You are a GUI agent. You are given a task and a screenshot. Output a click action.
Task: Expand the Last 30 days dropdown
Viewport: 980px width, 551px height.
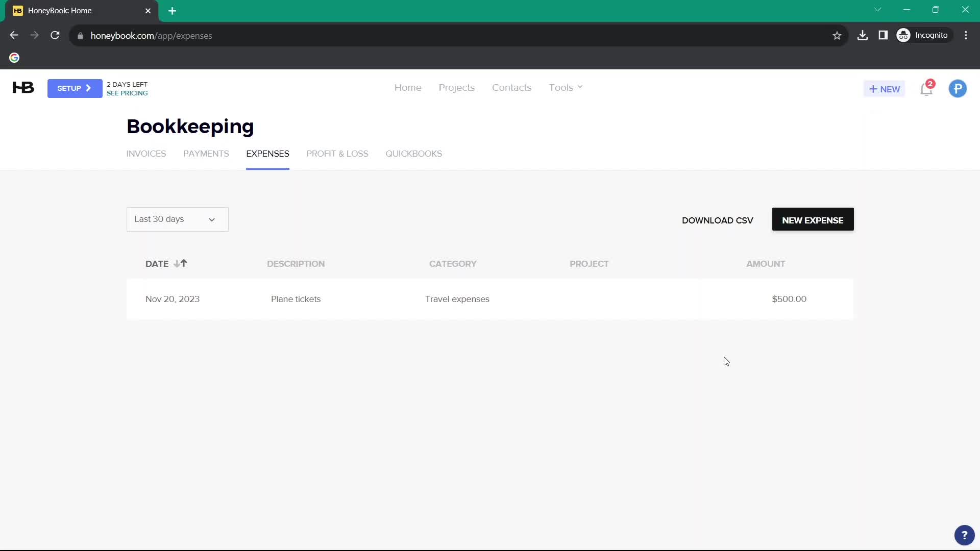pos(178,219)
